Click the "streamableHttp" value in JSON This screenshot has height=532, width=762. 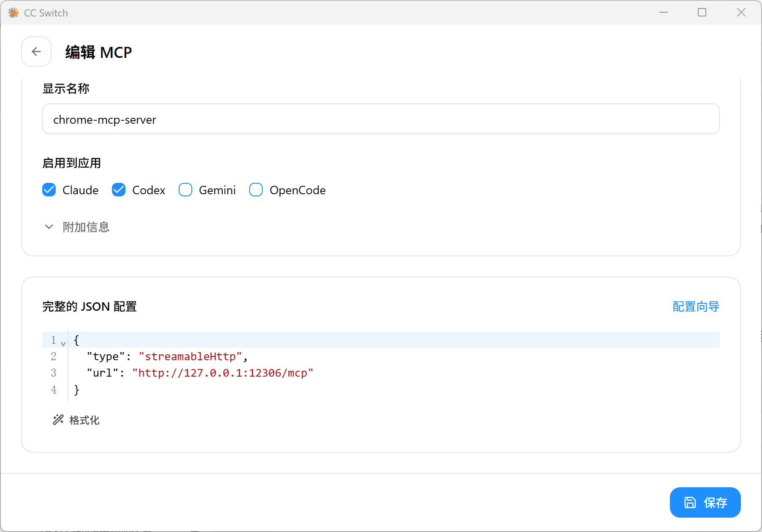point(190,357)
